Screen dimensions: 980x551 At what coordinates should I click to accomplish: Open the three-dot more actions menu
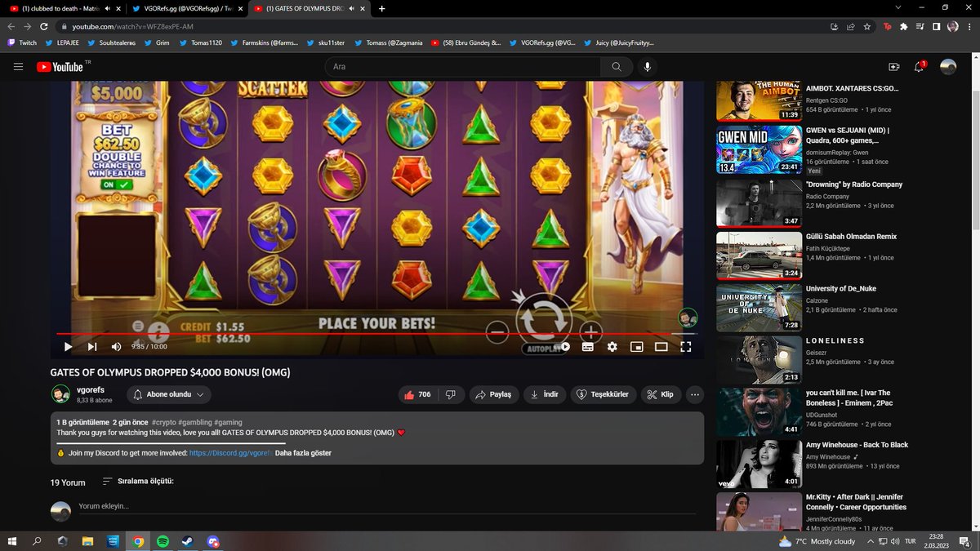pyautogui.click(x=695, y=394)
